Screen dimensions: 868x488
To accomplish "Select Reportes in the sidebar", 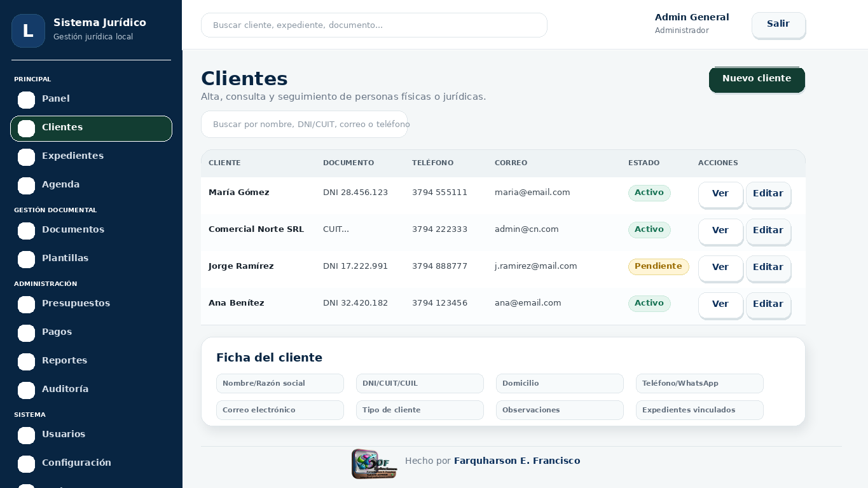I will coord(91,362).
